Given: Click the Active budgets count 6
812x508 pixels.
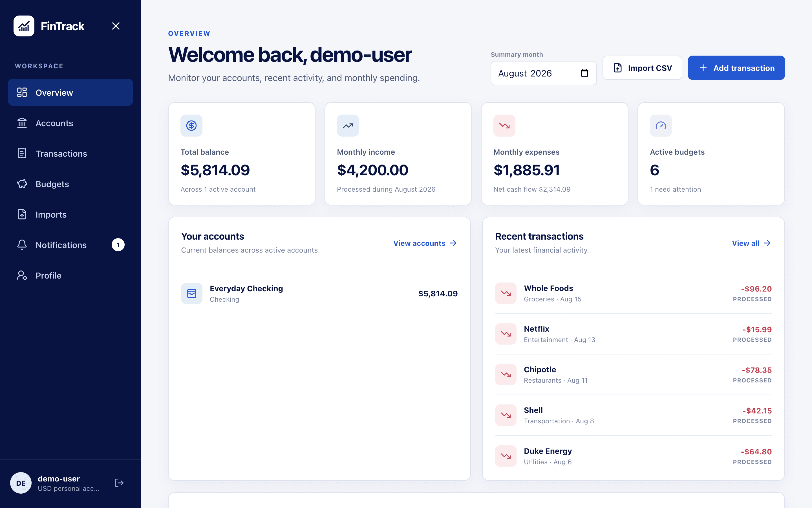Looking at the screenshot, I should 654,170.
